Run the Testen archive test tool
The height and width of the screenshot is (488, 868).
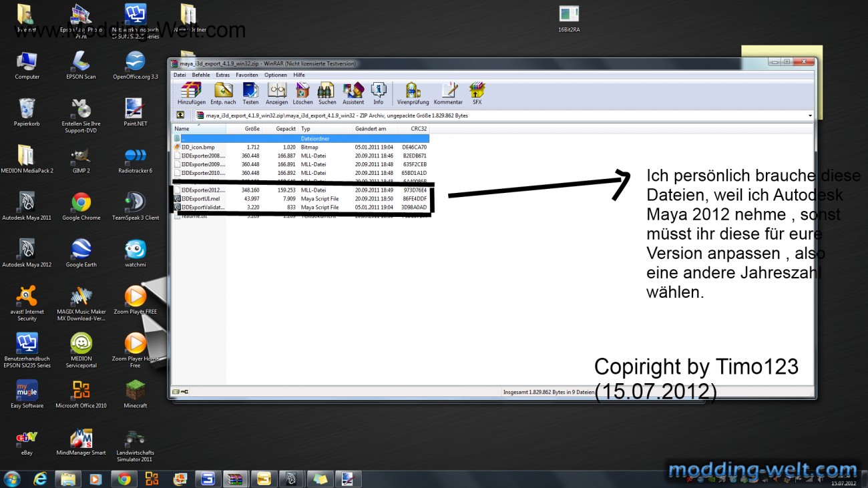pos(250,93)
